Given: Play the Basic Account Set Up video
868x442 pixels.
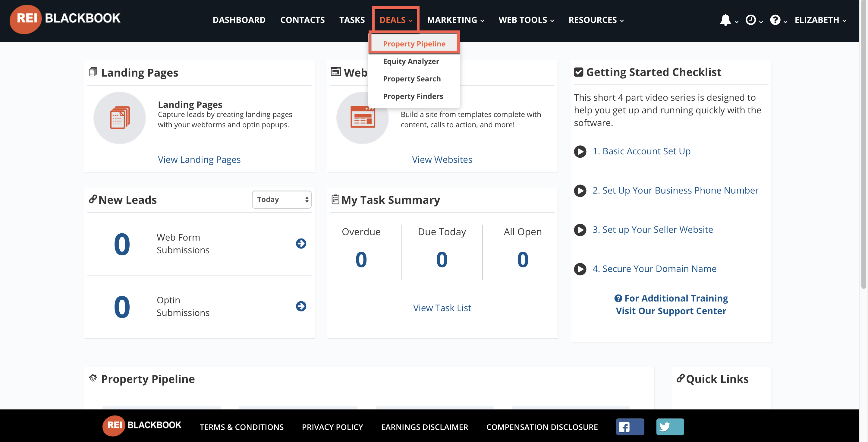Looking at the screenshot, I should (580, 151).
